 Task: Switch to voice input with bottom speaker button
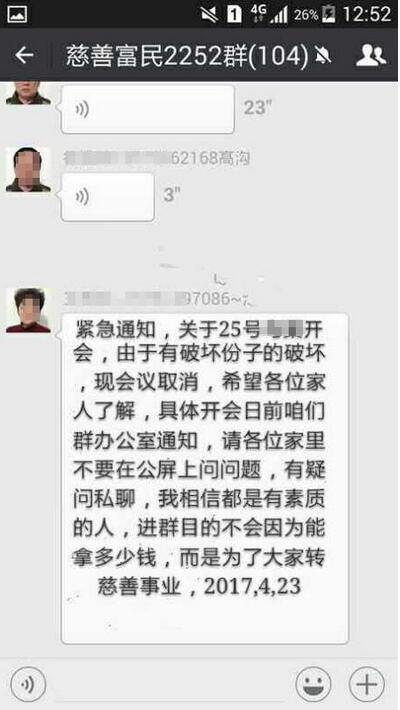[x=28, y=684]
